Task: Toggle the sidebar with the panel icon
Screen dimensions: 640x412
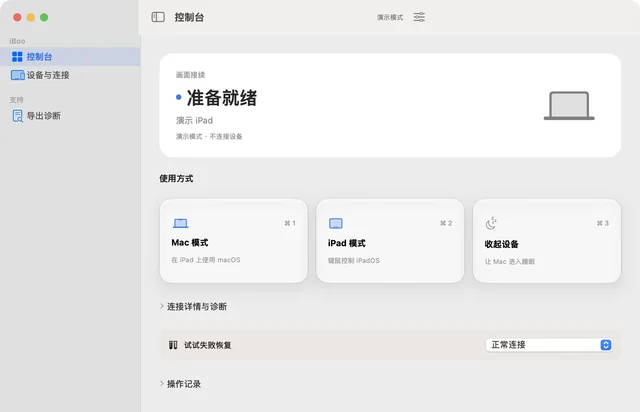Action: click(x=158, y=17)
